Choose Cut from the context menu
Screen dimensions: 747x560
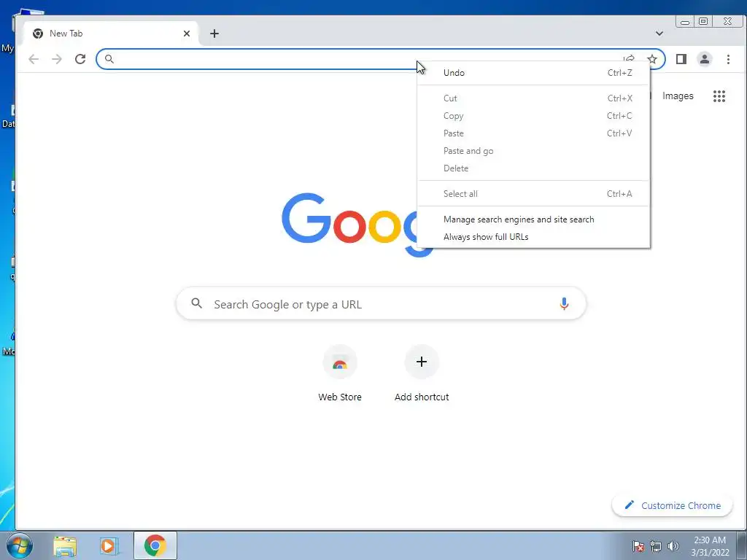tap(533, 98)
